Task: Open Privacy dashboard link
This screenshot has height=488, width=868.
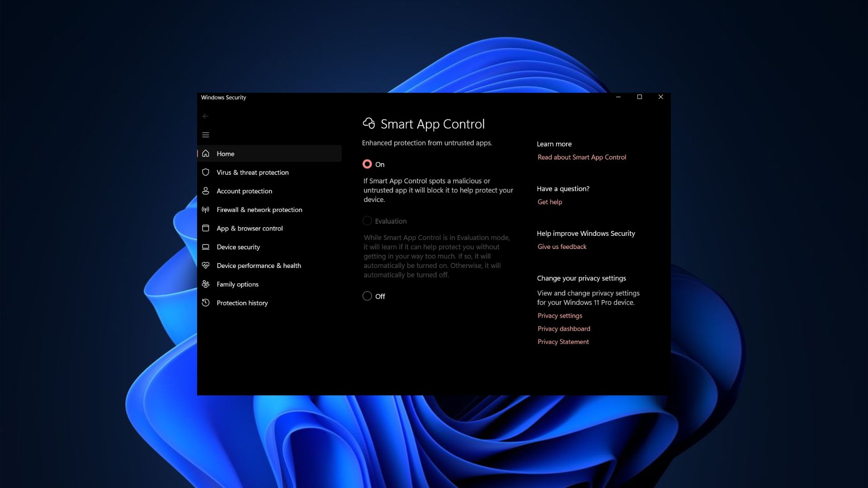Action: tap(564, 328)
